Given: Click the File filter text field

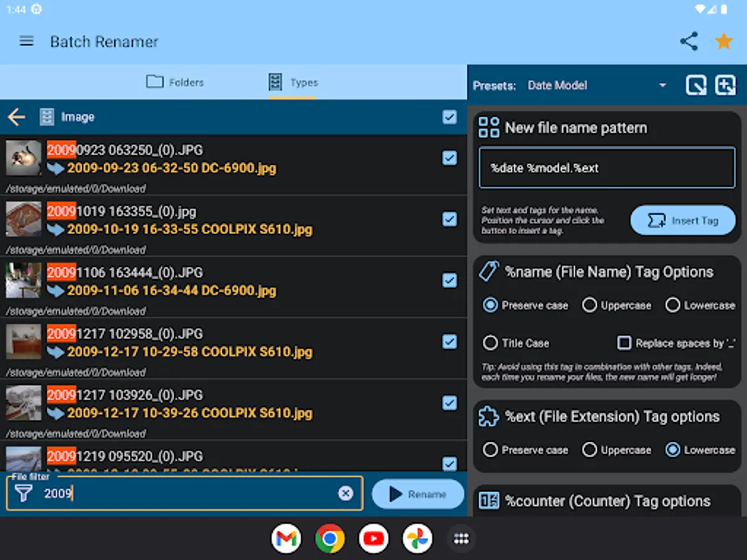Looking at the screenshot, I should pos(184,493).
